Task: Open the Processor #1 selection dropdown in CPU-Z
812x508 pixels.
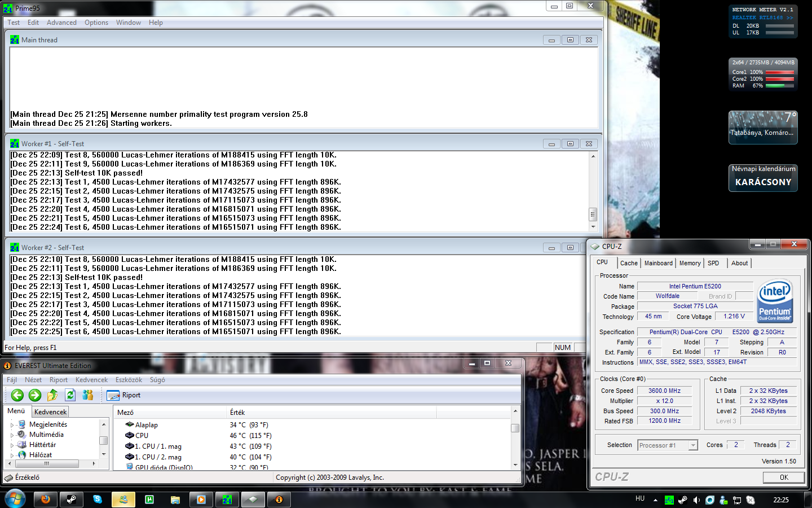Action: pyautogui.click(x=668, y=445)
